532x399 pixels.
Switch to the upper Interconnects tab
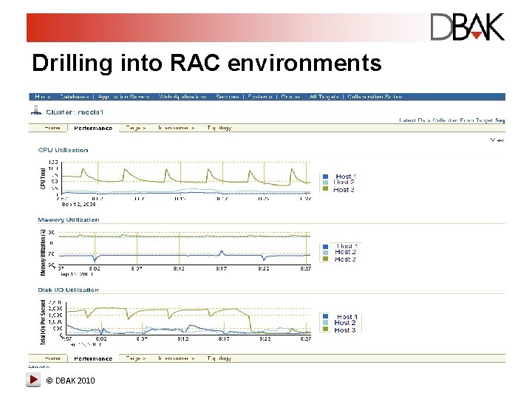tap(176, 128)
